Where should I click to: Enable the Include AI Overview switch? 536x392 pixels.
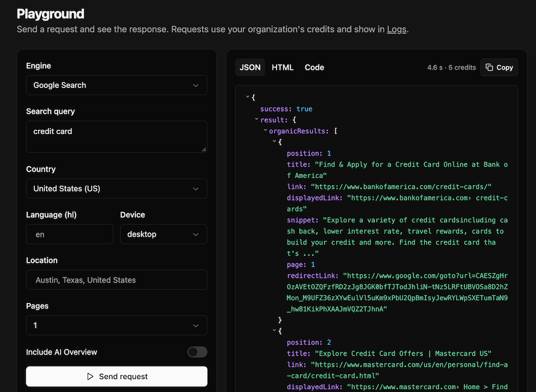197,352
